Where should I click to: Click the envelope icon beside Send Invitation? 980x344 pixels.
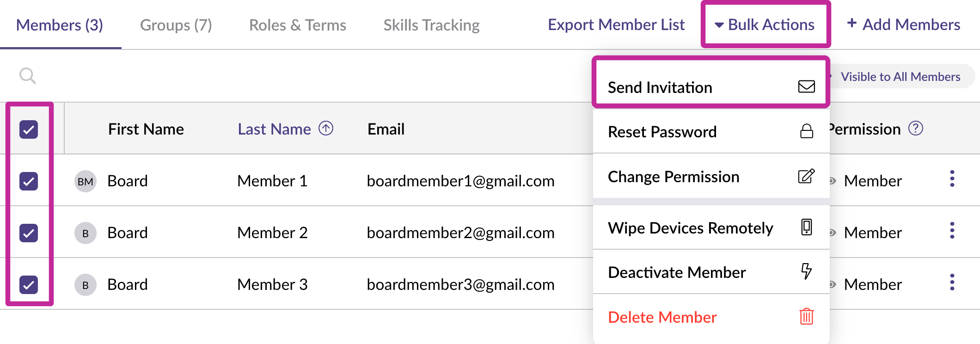pos(806,86)
